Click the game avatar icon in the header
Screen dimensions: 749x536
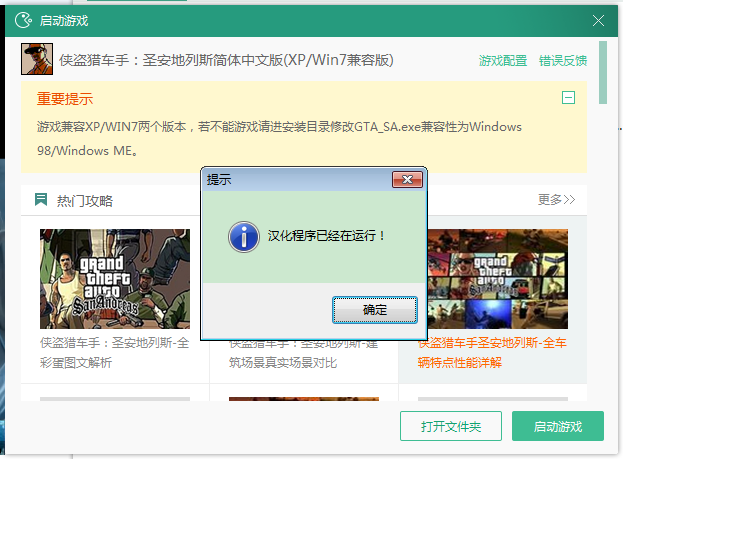(37, 59)
